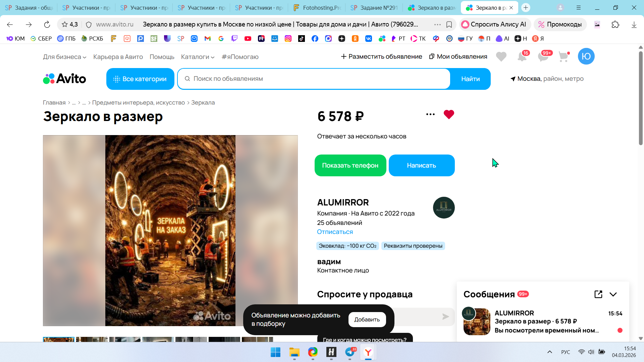
Task: Open Messages panel in new window
Action: 598,294
